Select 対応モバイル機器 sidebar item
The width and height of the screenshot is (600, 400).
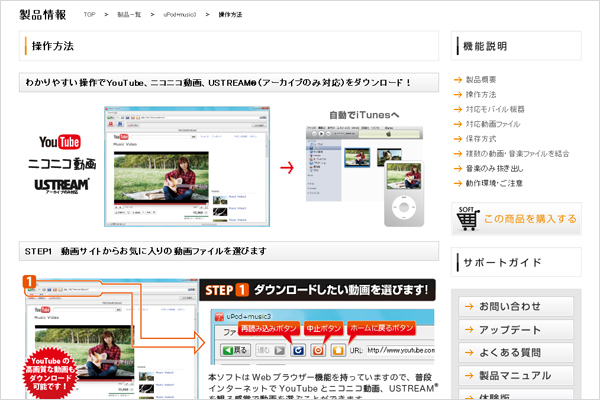(x=498, y=109)
